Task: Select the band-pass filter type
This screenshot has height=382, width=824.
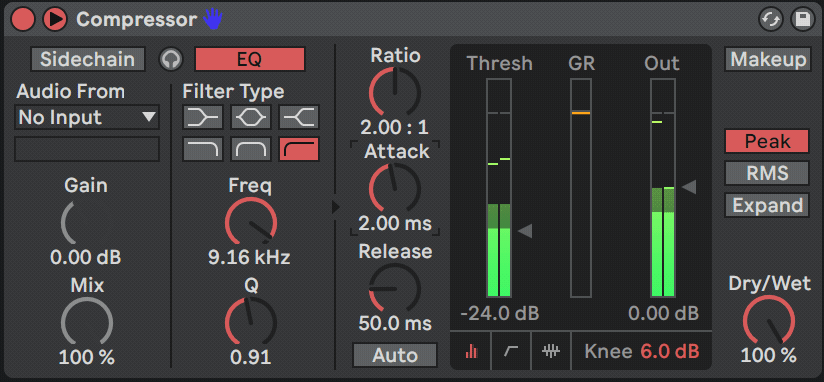Action: (x=251, y=149)
